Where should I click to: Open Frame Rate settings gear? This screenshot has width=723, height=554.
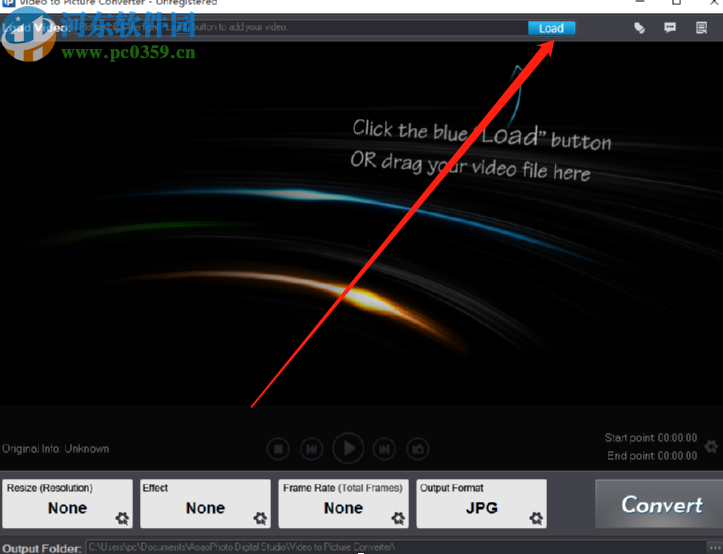[x=398, y=518]
